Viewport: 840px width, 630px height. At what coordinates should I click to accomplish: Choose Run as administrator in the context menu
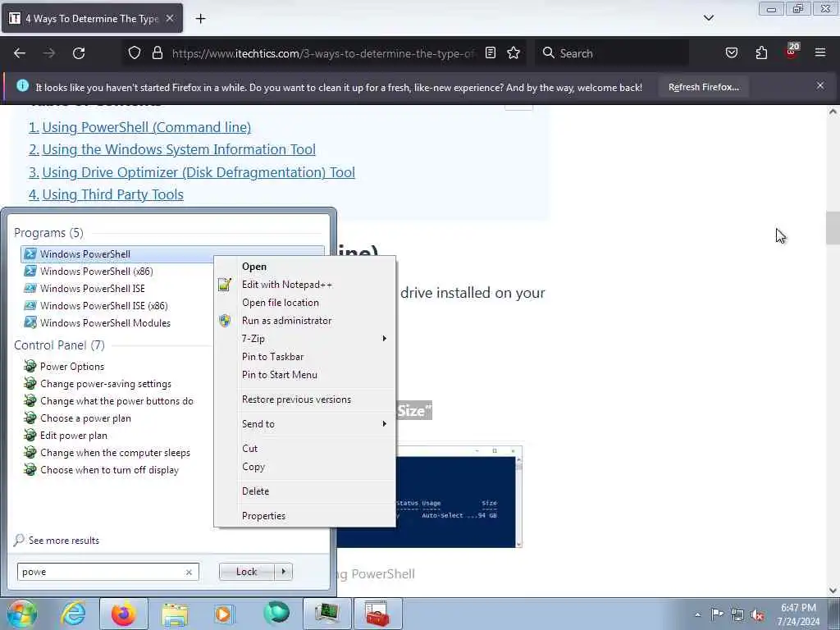click(305, 321)
